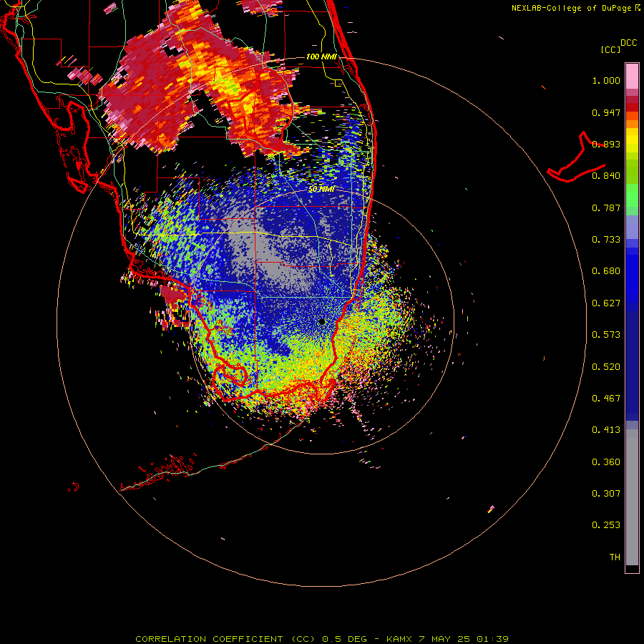Click the 100 NMI range ring label

pyautogui.click(x=321, y=57)
